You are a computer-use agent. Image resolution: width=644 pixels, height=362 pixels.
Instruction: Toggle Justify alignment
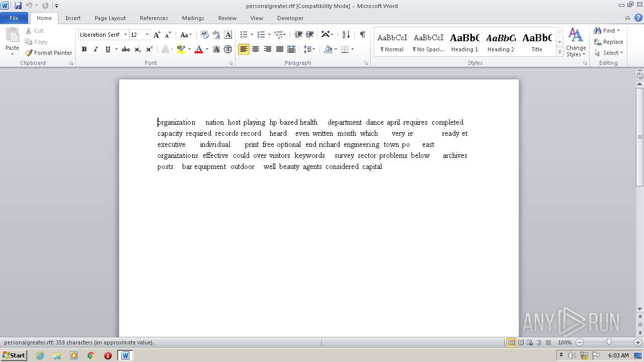coord(279,49)
